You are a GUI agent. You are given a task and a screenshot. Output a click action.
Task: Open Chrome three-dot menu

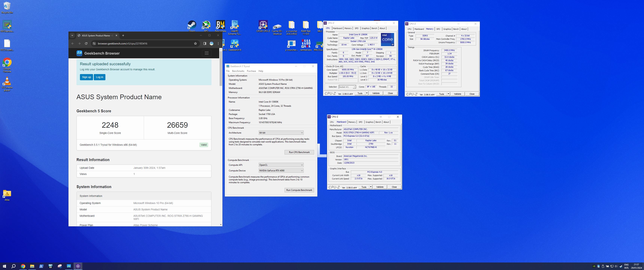click(x=218, y=43)
